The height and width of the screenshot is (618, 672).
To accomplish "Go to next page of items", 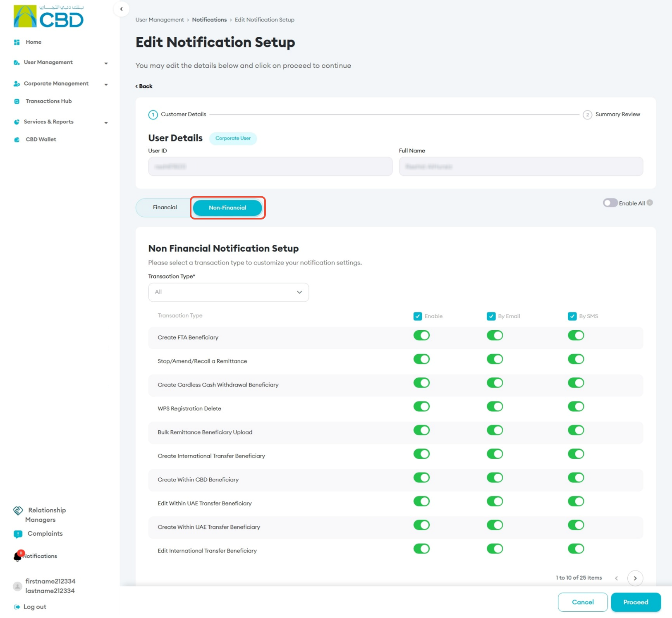I will (635, 578).
